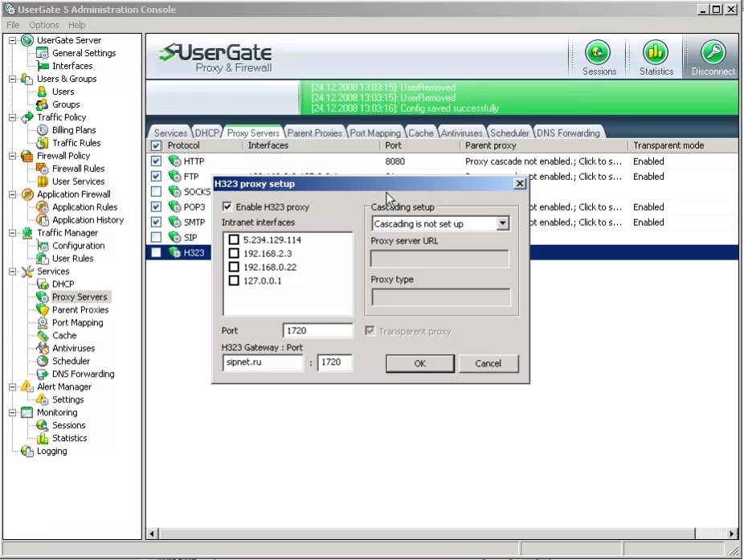The width and height of the screenshot is (744, 560).
Task: Click the HTTP protocol row icon
Action: tap(174, 161)
